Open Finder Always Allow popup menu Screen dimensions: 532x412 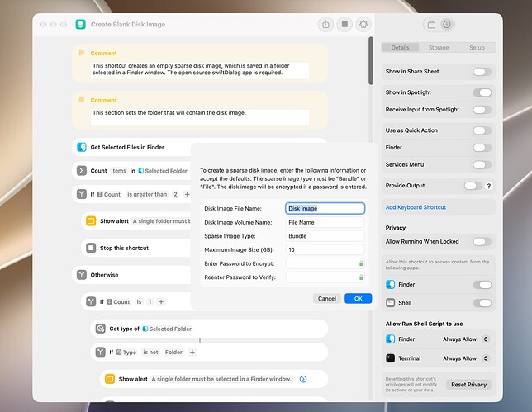click(466, 339)
